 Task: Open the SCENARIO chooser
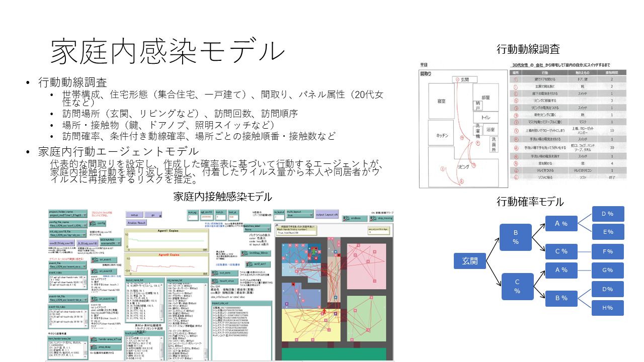pos(111,242)
